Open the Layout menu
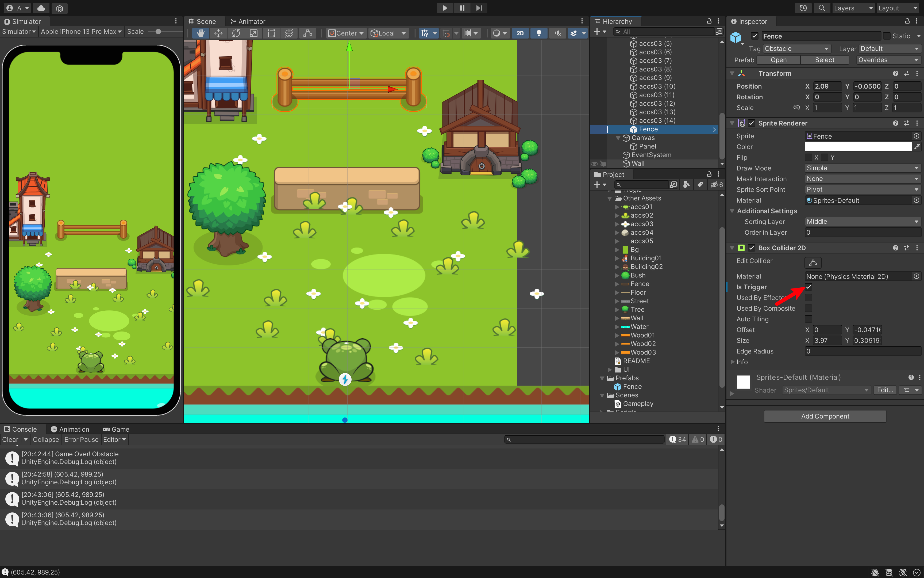Screen dimensions: 924x578 pos(897,8)
